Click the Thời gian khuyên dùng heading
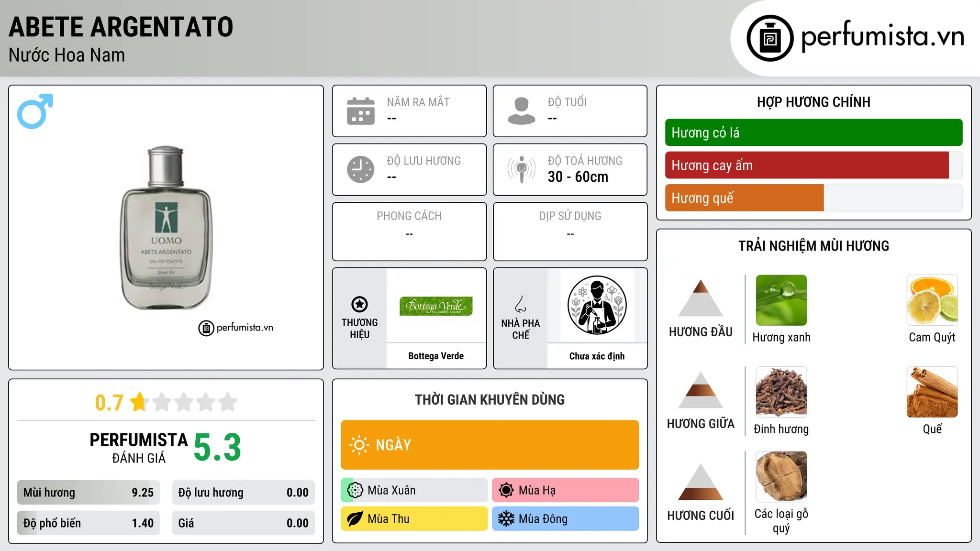The height and width of the screenshot is (551, 980). click(490, 400)
